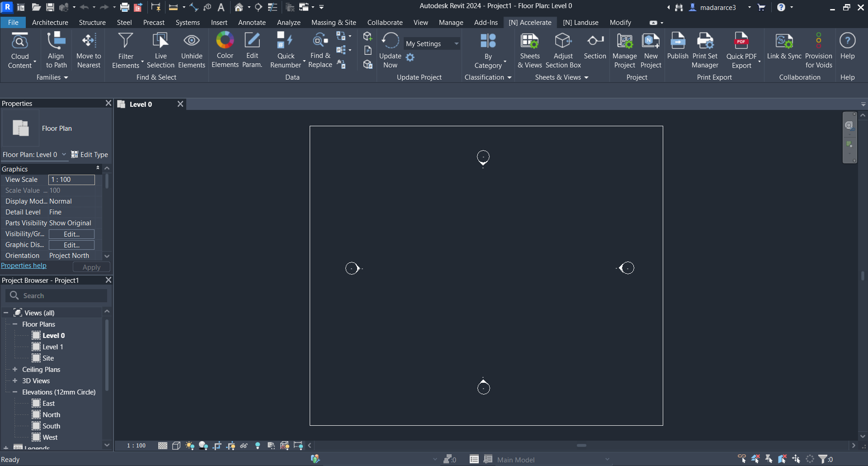Click Edit Type button
868x466 pixels.
tap(90, 155)
